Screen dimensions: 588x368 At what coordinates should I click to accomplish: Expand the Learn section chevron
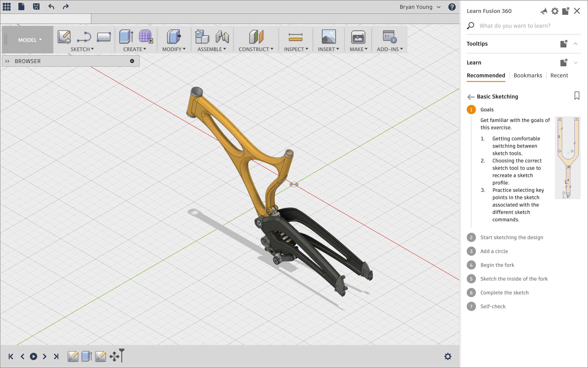[x=575, y=63]
